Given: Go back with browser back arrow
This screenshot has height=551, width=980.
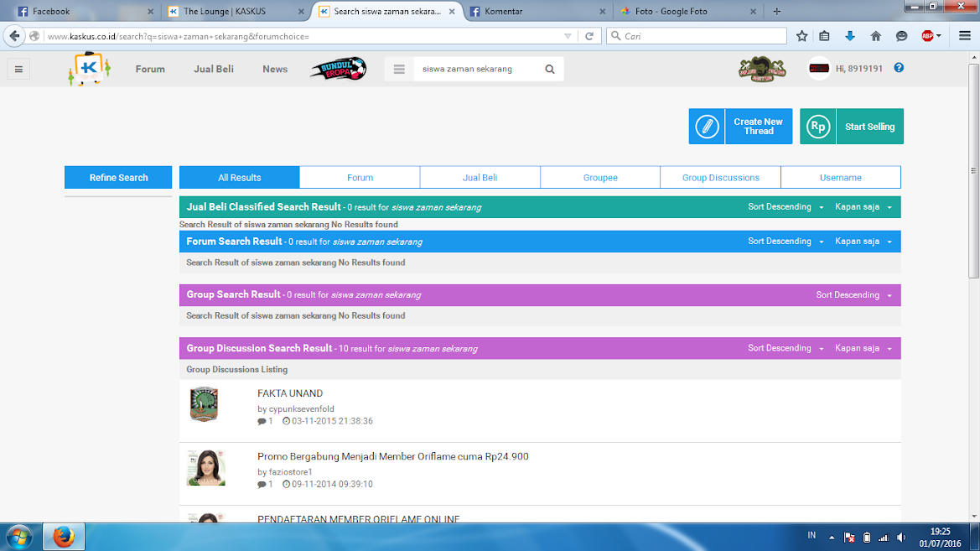Looking at the screenshot, I should (14, 36).
